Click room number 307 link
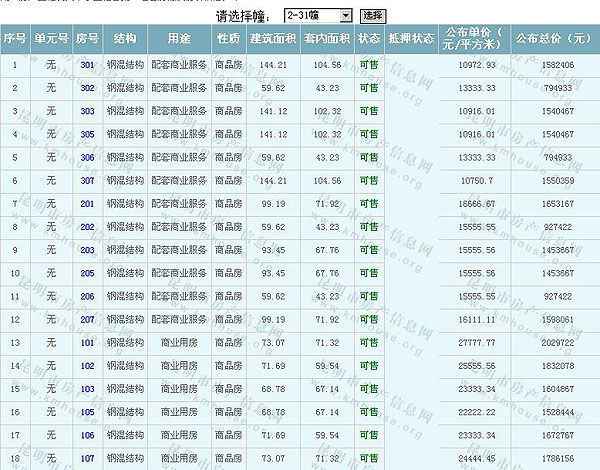This screenshot has height=470, width=600. (x=87, y=180)
